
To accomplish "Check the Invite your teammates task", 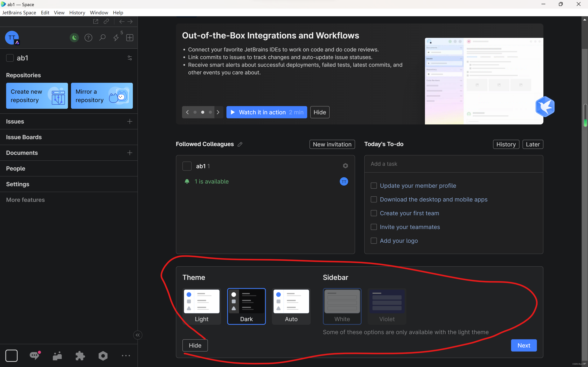I will tap(374, 227).
